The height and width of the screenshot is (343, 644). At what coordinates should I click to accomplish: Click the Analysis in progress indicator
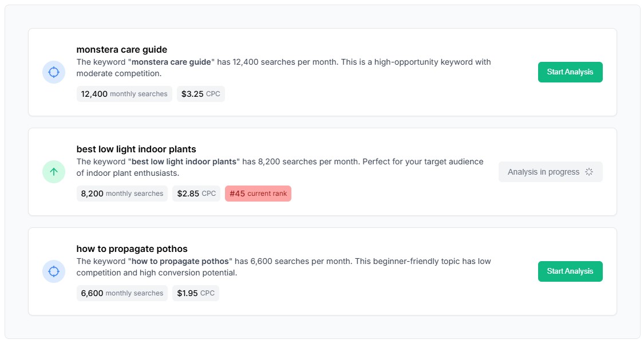coord(550,171)
